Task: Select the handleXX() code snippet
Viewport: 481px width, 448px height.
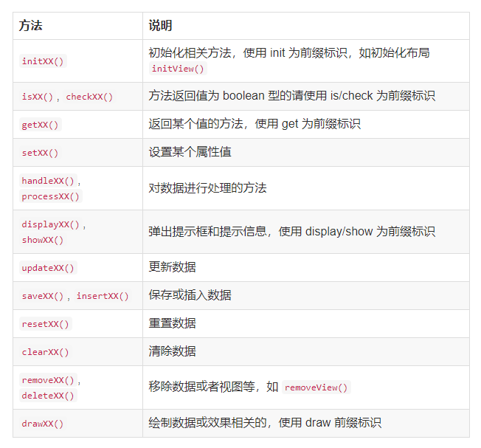Action: [x=48, y=181]
